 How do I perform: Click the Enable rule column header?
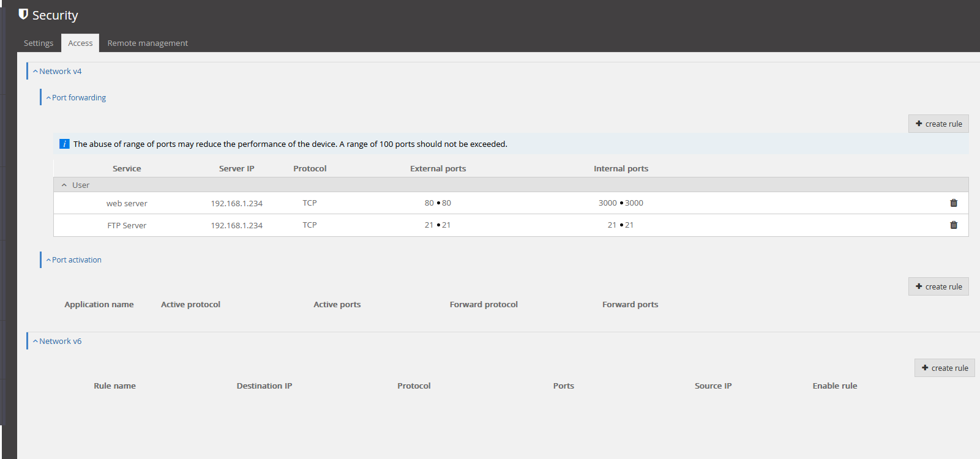pos(834,386)
